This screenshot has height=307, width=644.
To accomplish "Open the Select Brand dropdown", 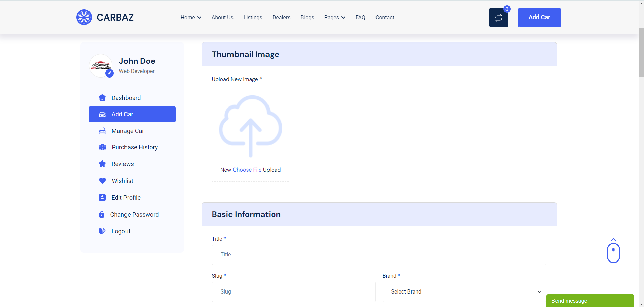I will tap(464, 292).
